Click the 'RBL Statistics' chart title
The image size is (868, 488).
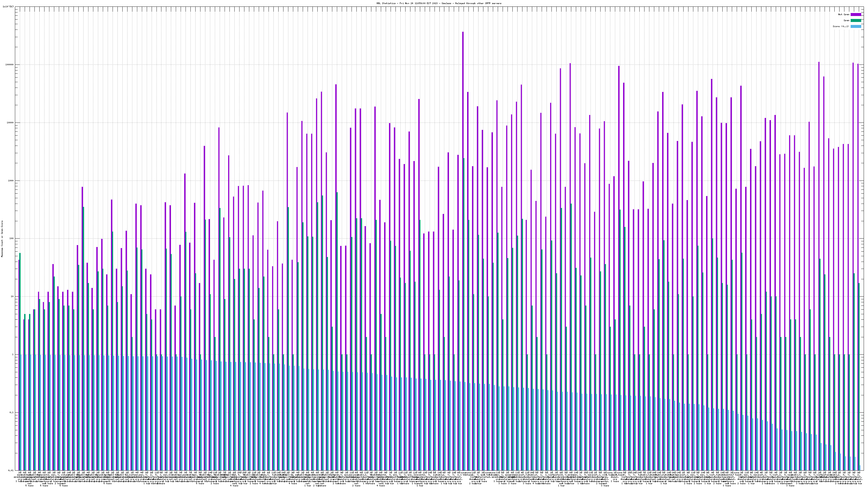(x=439, y=3)
